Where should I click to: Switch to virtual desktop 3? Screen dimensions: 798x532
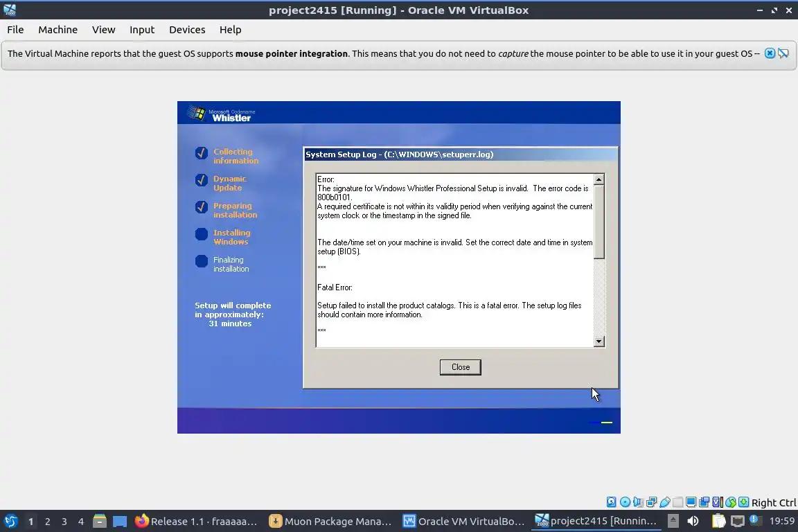(64, 522)
